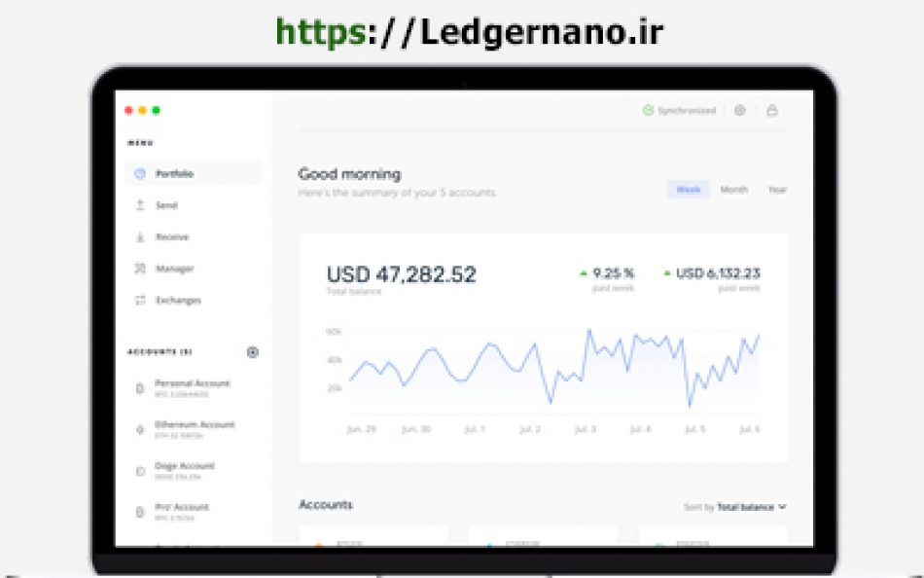
Task: Click the 9.25 % past week change
Action: [607, 278]
